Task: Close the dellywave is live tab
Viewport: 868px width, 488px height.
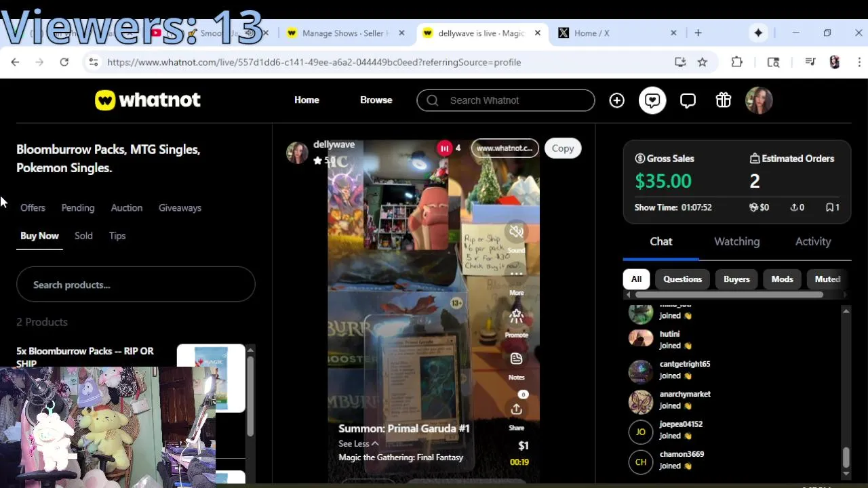Action: pos(538,33)
